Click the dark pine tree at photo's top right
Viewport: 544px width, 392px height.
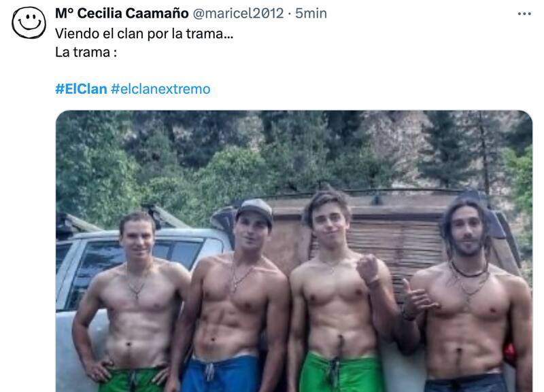tap(447, 145)
